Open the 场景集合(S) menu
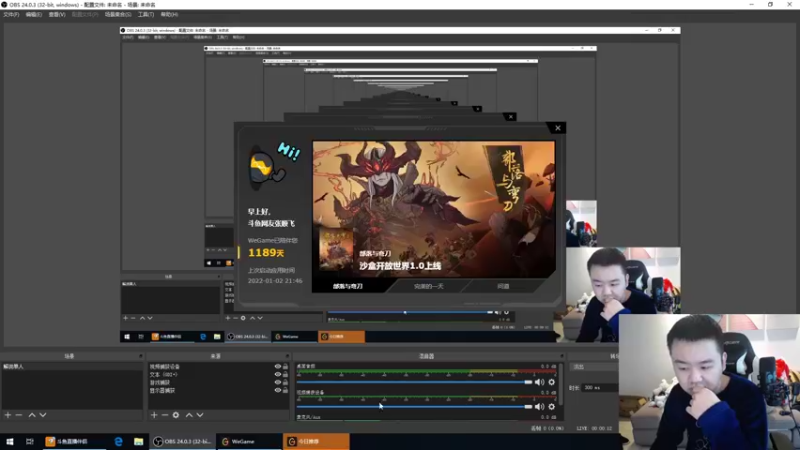 118,14
